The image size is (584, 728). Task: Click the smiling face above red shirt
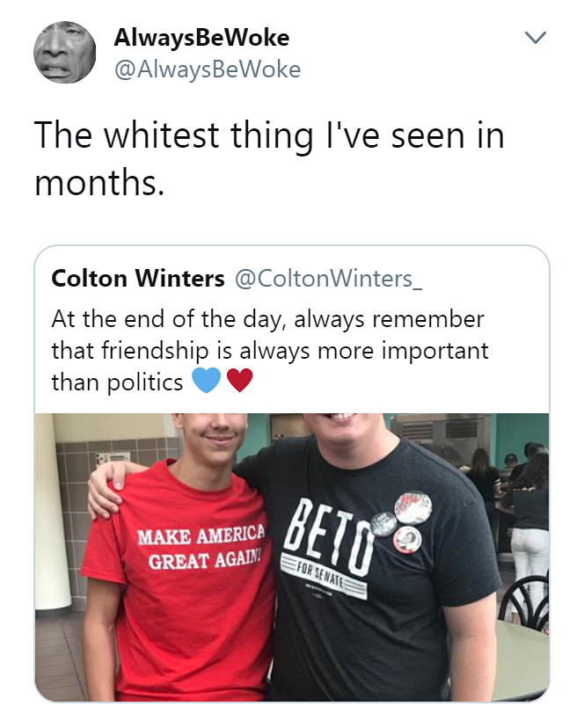click(x=211, y=434)
